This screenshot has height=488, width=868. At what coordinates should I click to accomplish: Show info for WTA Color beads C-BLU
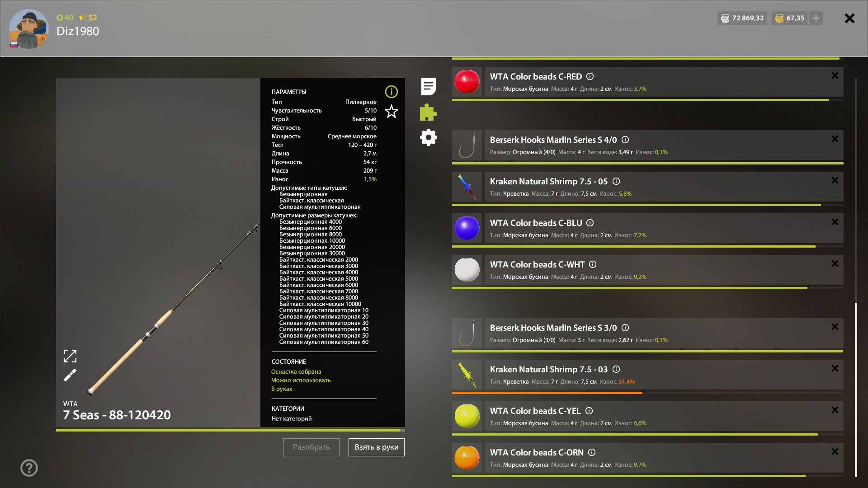[590, 223]
